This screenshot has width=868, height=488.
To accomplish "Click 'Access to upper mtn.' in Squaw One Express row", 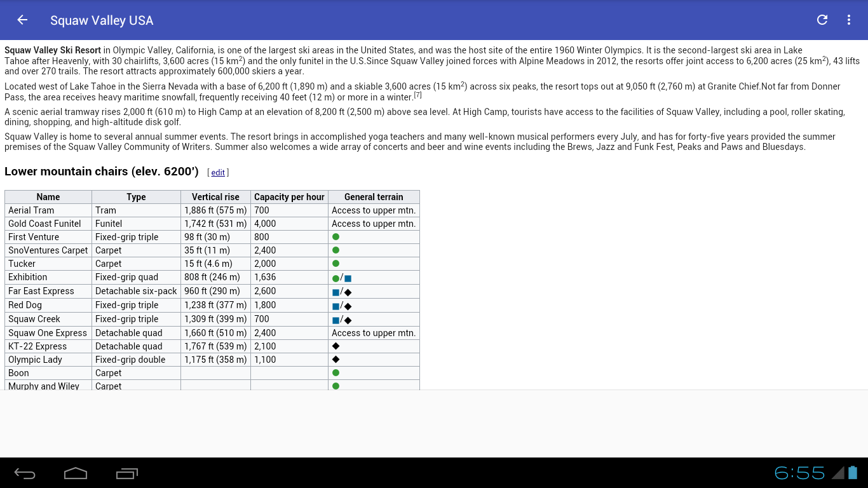I will click(x=374, y=333).
